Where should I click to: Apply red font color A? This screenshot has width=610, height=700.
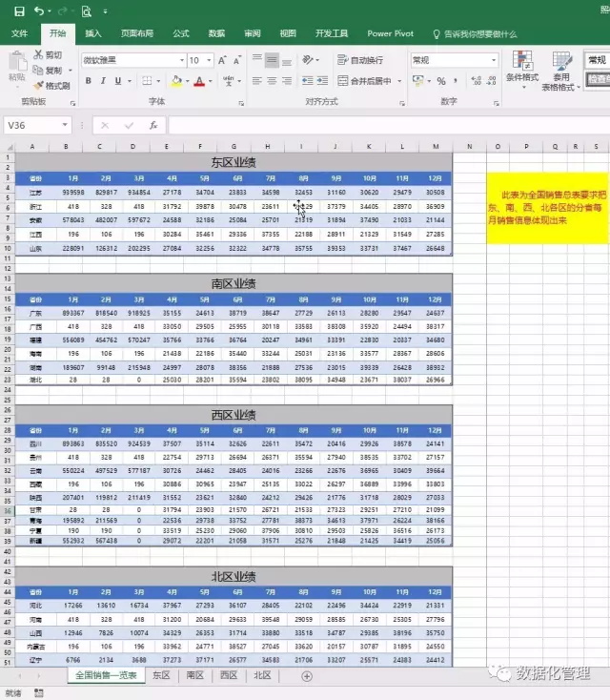click(x=199, y=81)
